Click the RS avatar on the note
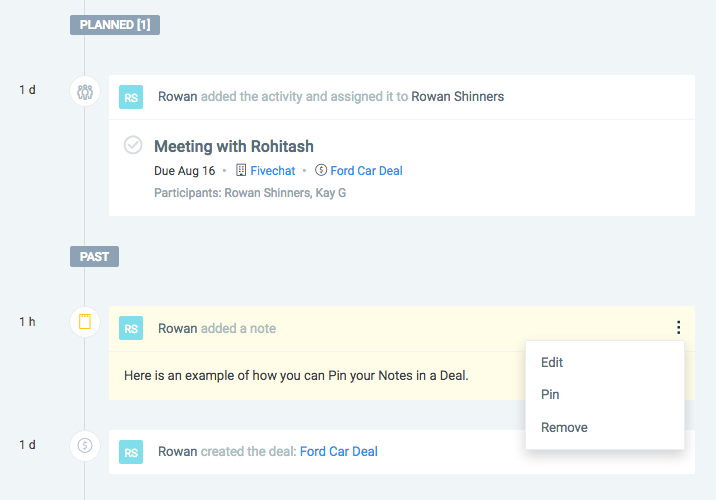Viewport: 716px width, 500px height. pos(131,328)
